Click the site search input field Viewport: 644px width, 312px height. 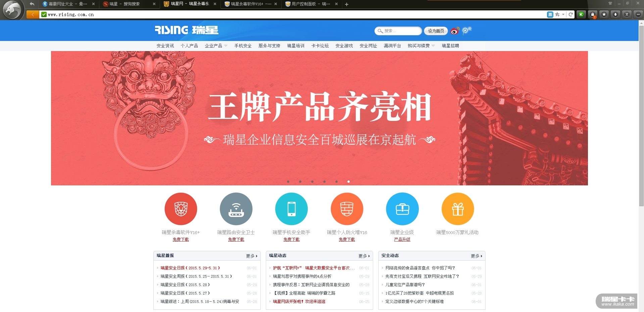click(x=398, y=31)
